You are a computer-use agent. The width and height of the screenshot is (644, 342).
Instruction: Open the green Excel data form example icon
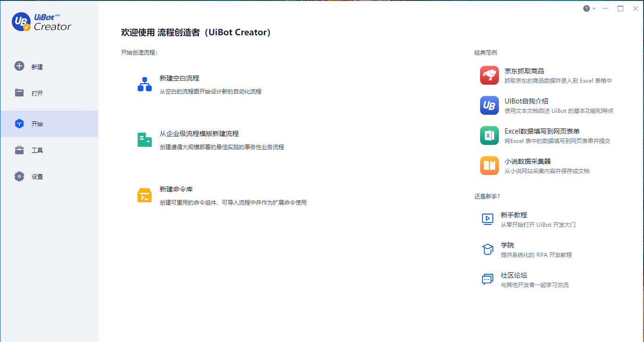click(489, 135)
